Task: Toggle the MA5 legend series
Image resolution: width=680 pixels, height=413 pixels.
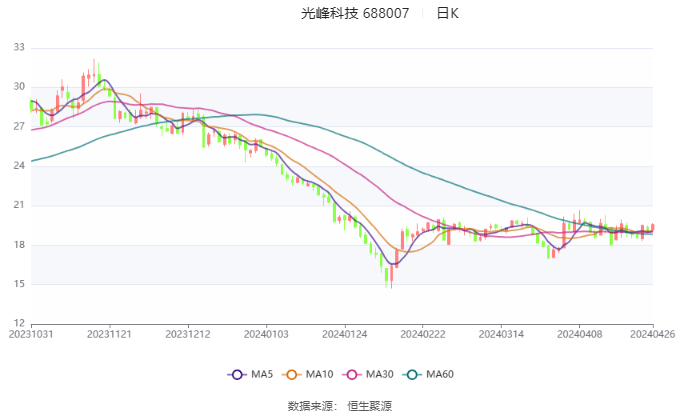Action: pyautogui.click(x=250, y=374)
